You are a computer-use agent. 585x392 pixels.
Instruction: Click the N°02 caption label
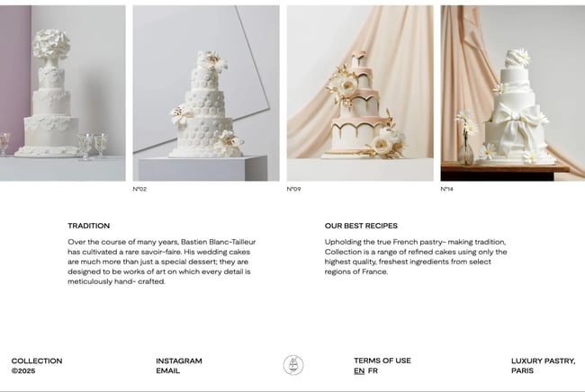[139, 189]
